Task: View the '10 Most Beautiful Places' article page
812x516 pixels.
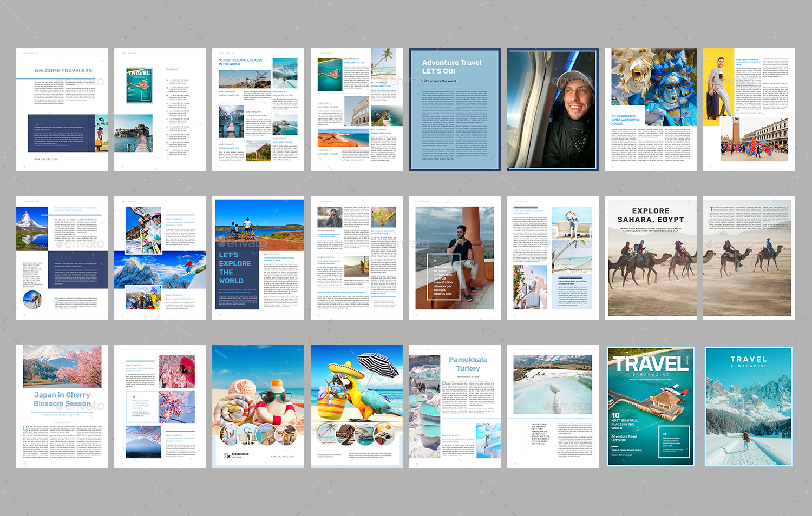Action: 259,108
